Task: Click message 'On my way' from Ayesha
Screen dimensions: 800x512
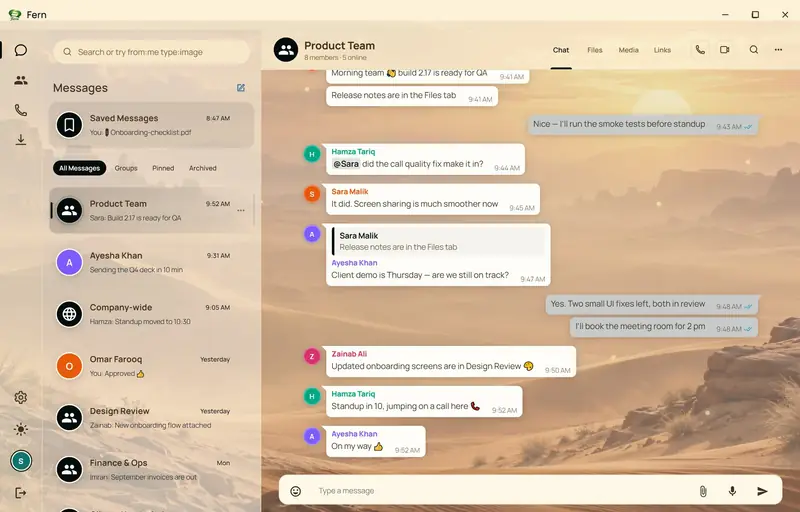Action: 376,442
